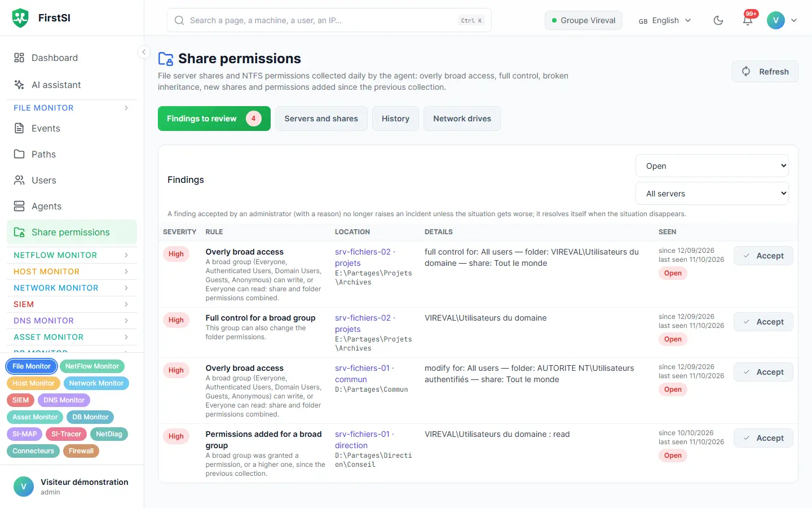Image resolution: width=812 pixels, height=508 pixels.
Task: Click the search input field
Action: [x=329, y=20]
